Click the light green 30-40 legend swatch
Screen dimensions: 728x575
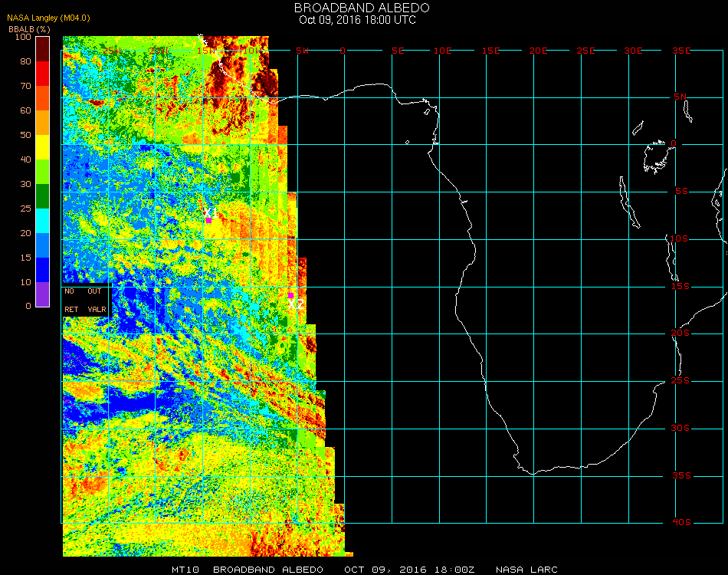43,172
